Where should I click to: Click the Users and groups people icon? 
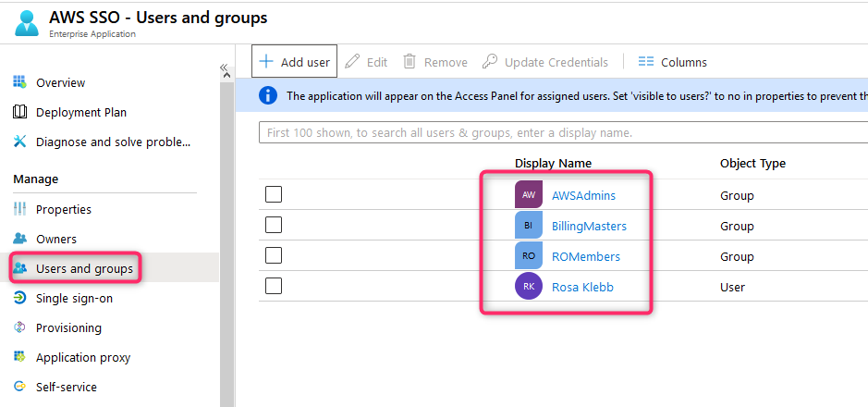point(19,268)
